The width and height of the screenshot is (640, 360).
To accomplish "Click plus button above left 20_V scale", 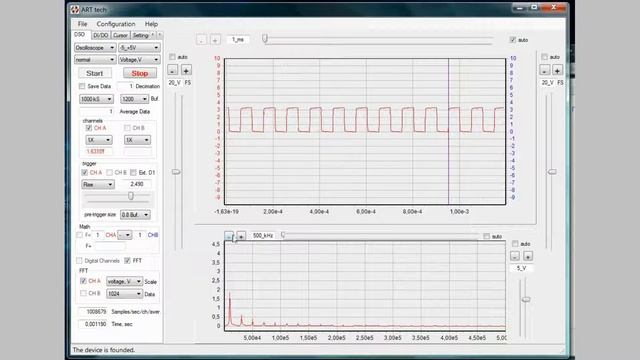I will click(x=186, y=70).
